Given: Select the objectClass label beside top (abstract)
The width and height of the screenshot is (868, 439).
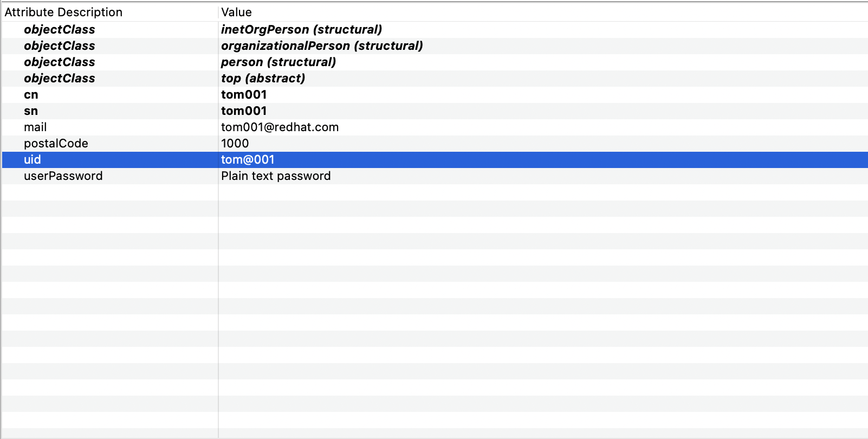Looking at the screenshot, I should pos(60,79).
